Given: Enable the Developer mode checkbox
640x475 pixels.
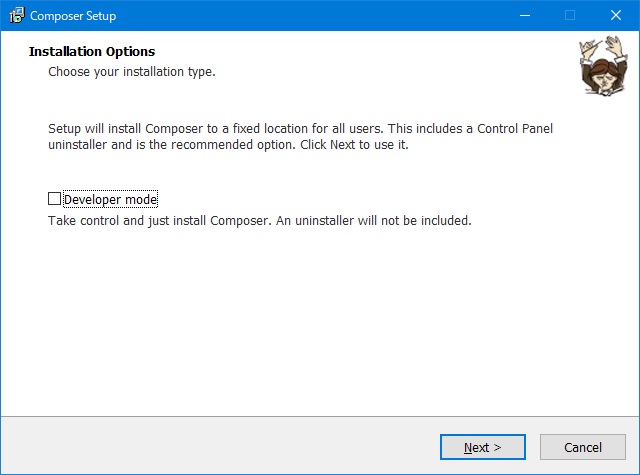Looking at the screenshot, I should click(x=55, y=199).
